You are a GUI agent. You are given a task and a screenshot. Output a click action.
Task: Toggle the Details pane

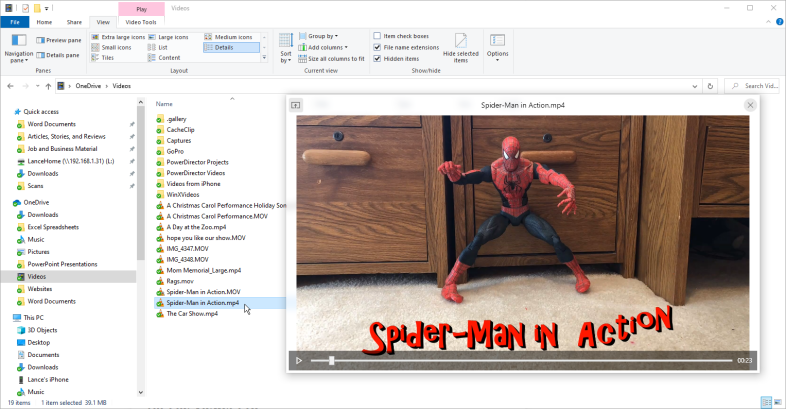pos(58,55)
